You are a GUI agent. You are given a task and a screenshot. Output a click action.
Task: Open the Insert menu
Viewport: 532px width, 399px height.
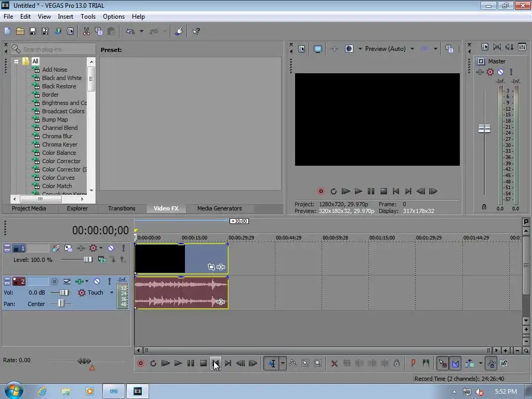[x=65, y=17]
